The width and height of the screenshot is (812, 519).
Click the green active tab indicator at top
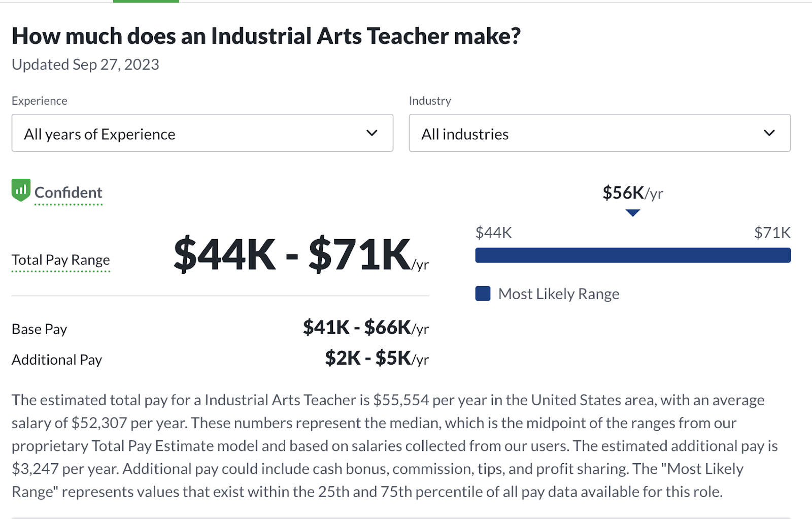click(x=146, y=2)
